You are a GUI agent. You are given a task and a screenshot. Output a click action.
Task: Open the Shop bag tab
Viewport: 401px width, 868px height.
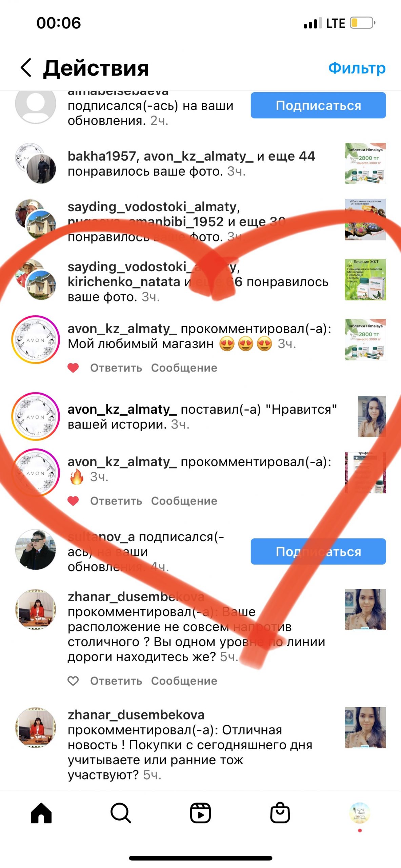280,812
